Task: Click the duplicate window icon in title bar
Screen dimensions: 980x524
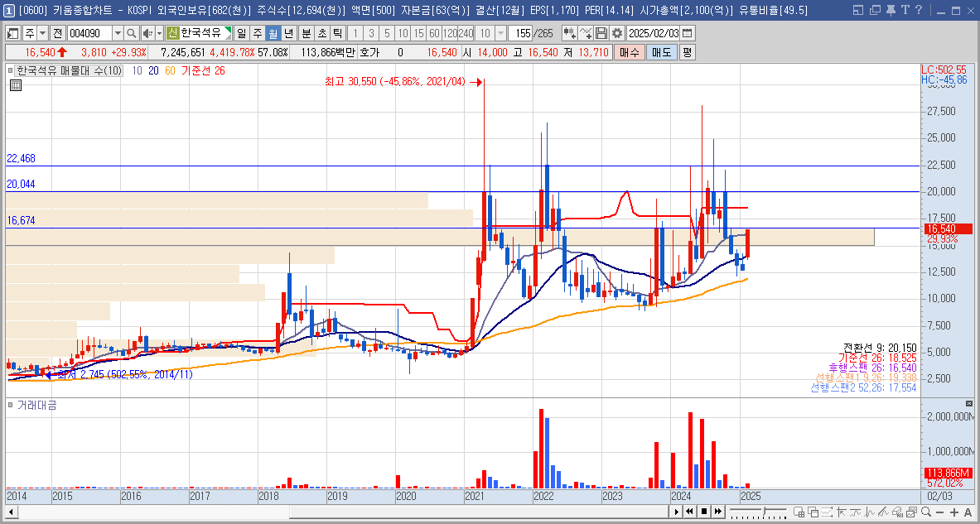Action: coord(875,10)
